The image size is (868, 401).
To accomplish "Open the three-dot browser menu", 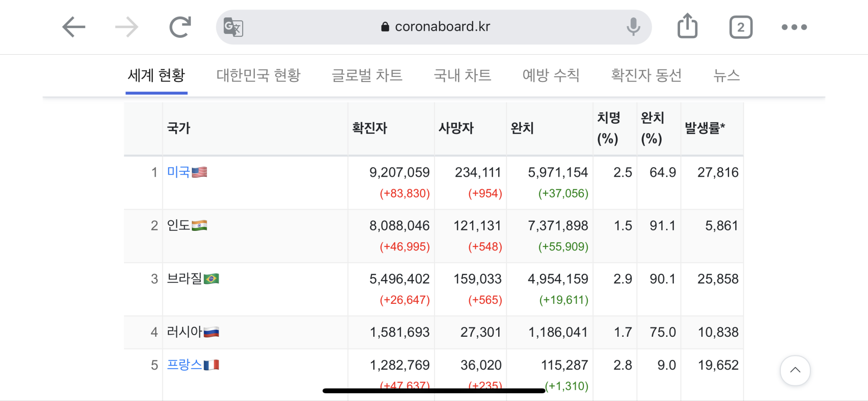I will (x=794, y=27).
